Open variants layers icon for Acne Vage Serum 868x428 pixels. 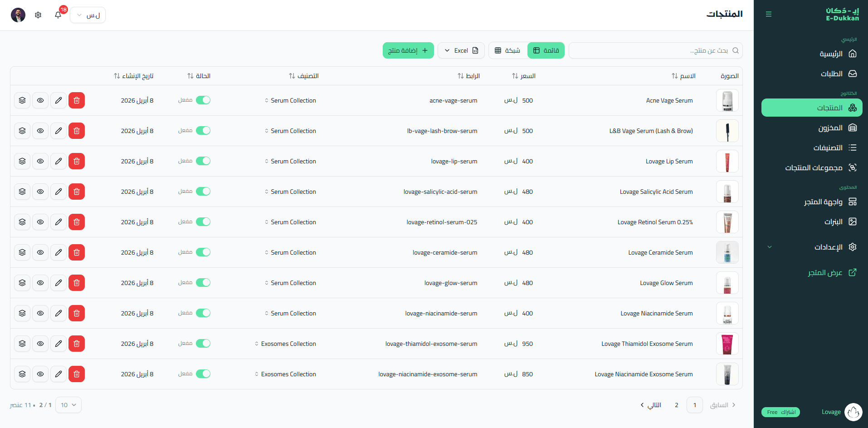[x=22, y=100]
